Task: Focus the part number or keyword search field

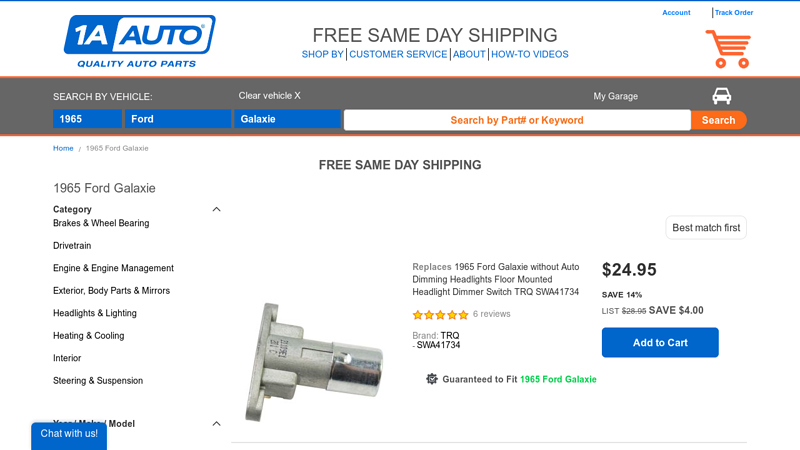Action: (517, 120)
